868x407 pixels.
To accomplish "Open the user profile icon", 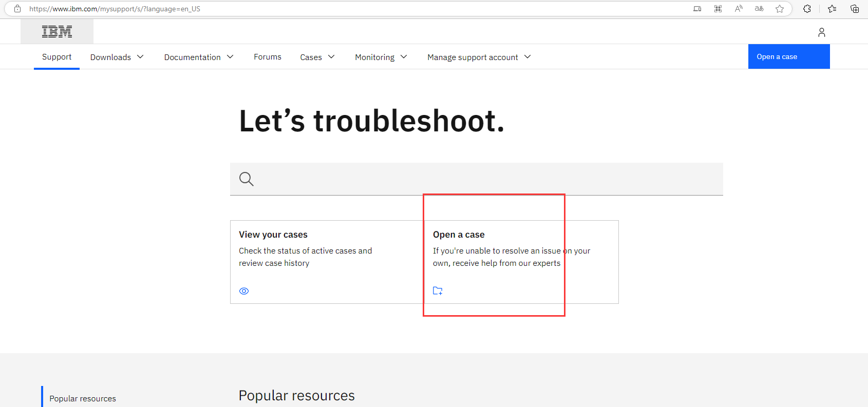I will [x=821, y=32].
